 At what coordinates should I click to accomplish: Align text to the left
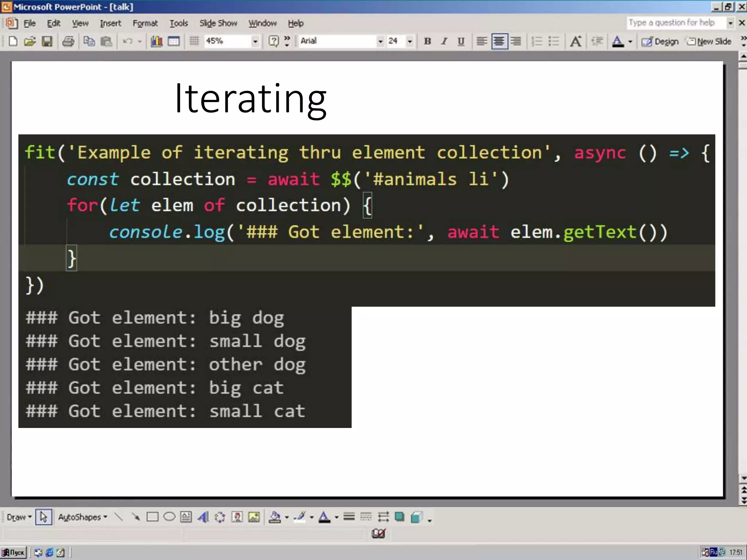click(x=482, y=41)
